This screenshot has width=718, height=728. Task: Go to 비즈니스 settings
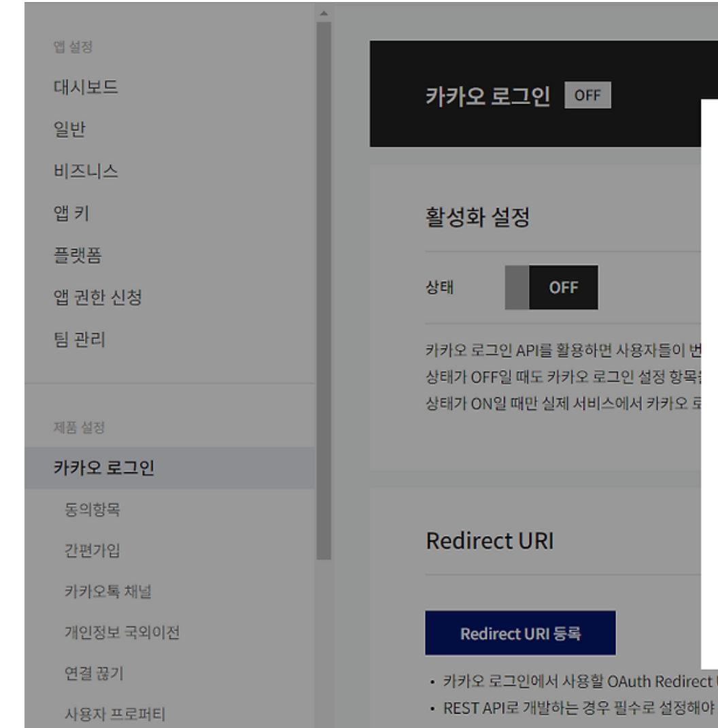[x=86, y=171]
